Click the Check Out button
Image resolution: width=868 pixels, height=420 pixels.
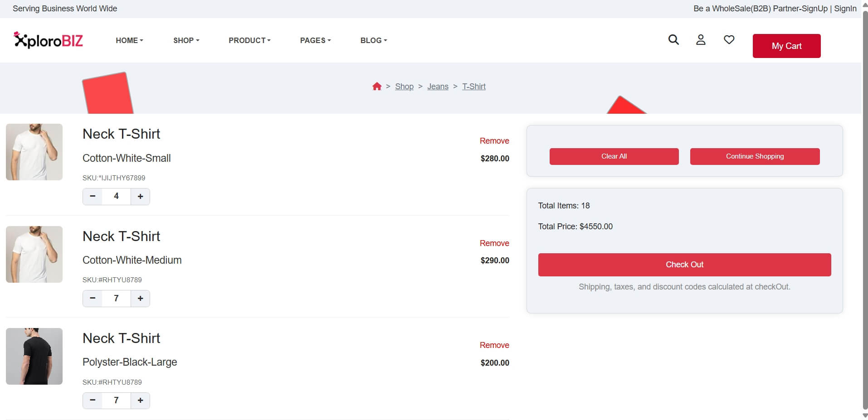[684, 264]
